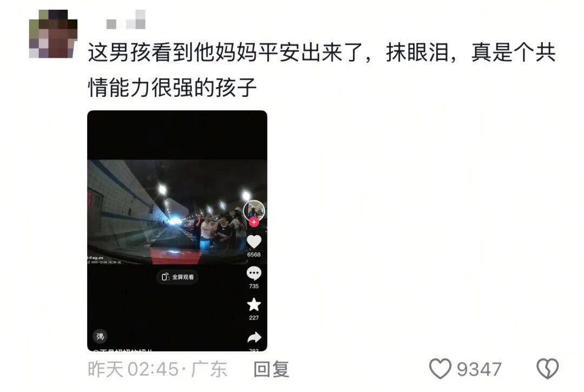Like the comment with 9347 hearts
The height and width of the screenshot is (392, 584).
click(440, 369)
